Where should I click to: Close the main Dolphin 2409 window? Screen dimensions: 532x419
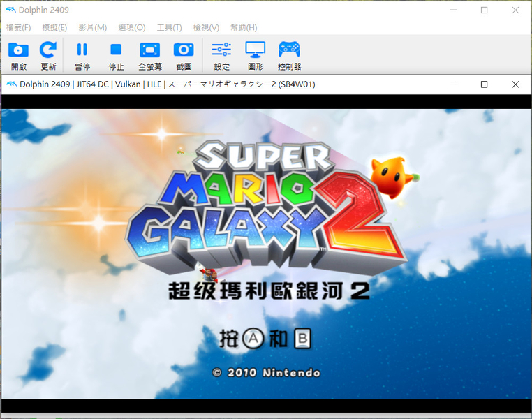tap(515, 10)
